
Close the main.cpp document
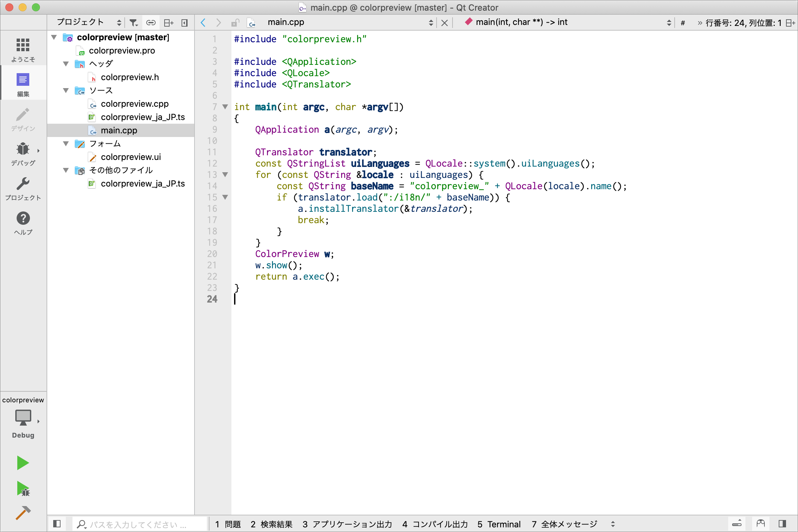click(x=445, y=23)
